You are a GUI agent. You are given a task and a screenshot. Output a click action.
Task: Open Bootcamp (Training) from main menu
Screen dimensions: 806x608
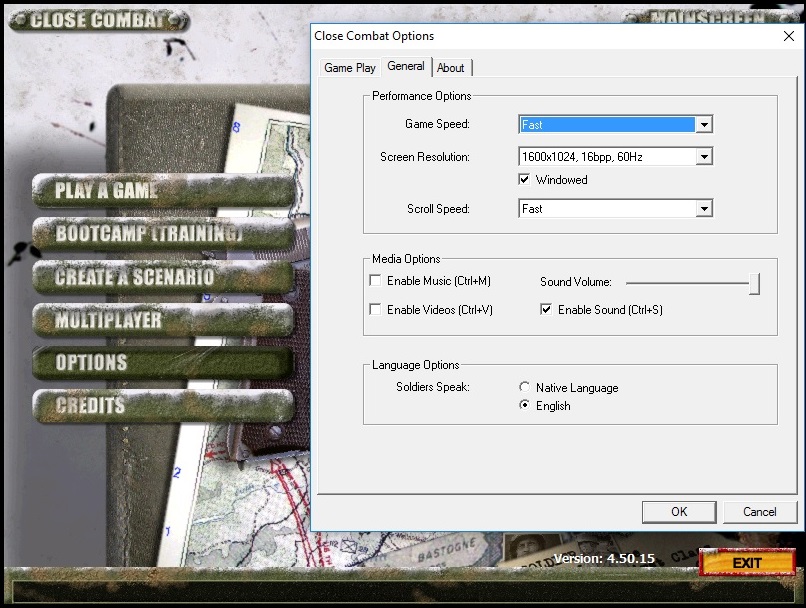click(163, 234)
